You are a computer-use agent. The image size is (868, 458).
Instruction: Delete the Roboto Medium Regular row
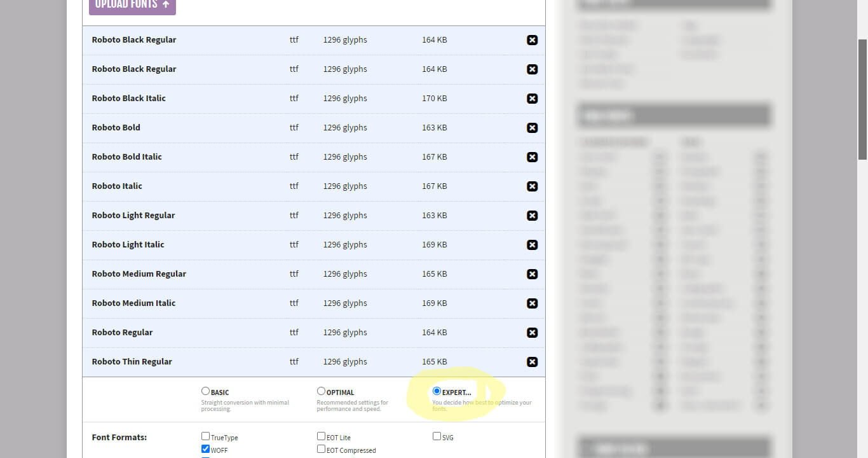click(x=532, y=274)
